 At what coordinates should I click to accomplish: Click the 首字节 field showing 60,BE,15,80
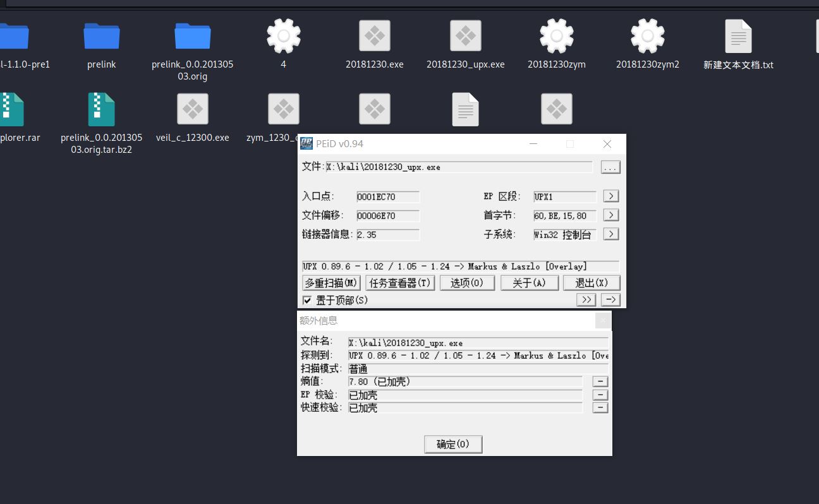tap(565, 216)
